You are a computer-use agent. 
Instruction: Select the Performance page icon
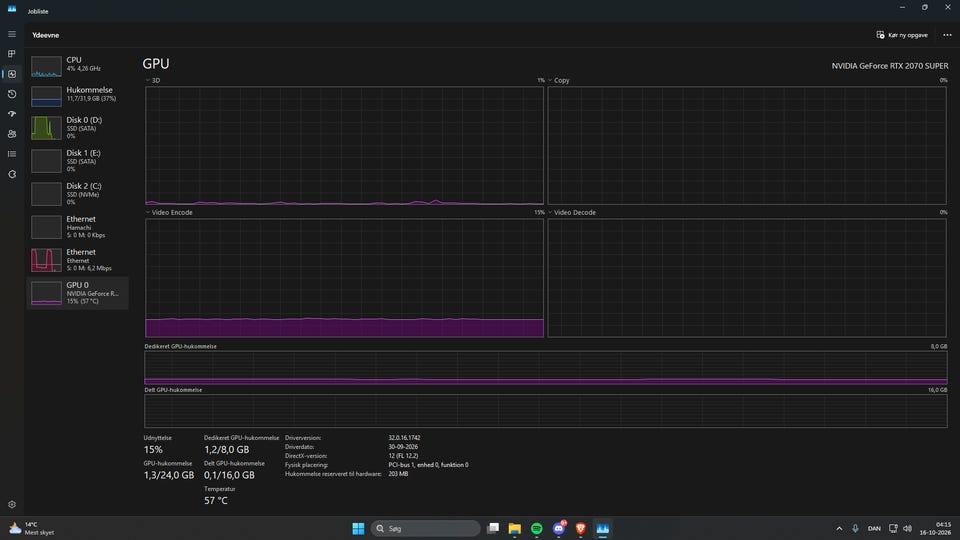tap(12, 74)
